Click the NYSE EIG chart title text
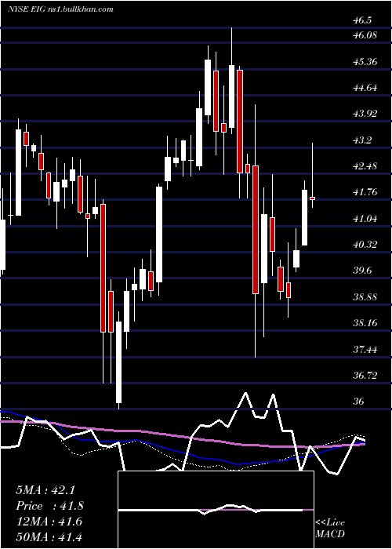This screenshot has width=392, height=549. [x=60, y=9]
